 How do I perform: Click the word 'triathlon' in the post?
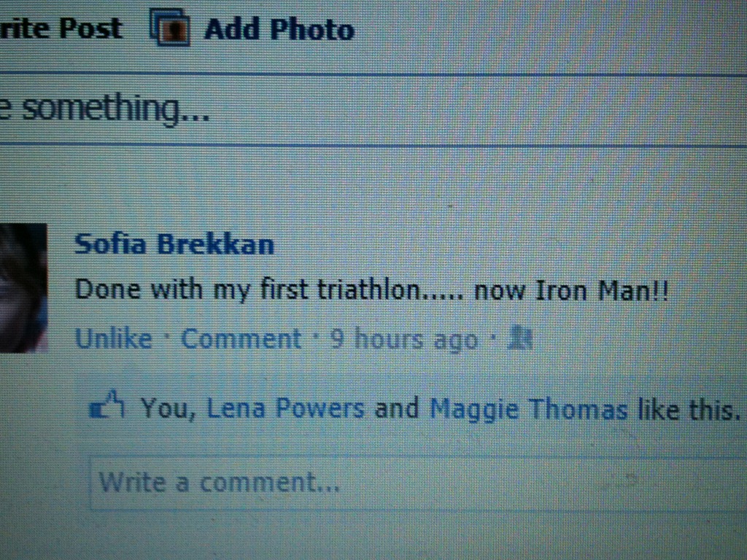coord(368,289)
